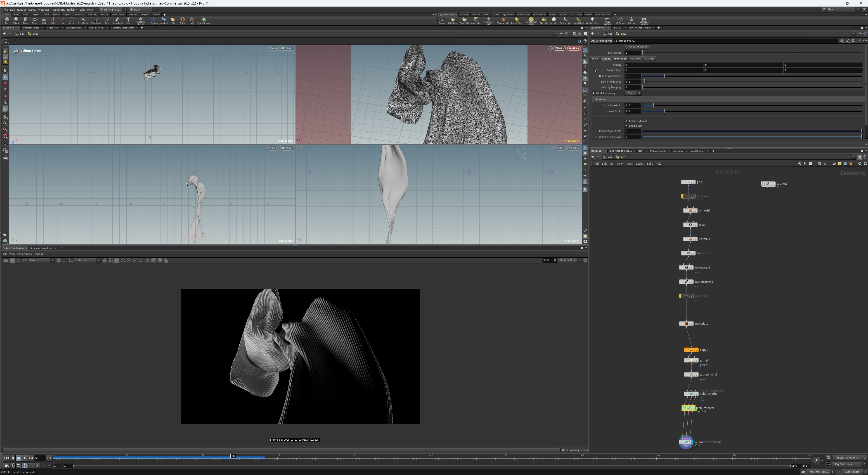Click the Reset Simulation button
Image resolution: width=868 pixels, height=475 pixels.
click(x=638, y=47)
